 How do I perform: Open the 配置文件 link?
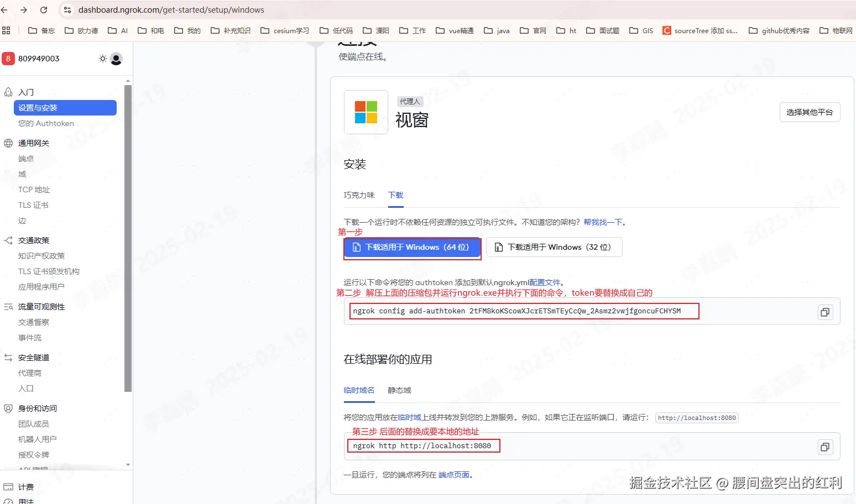coord(545,282)
